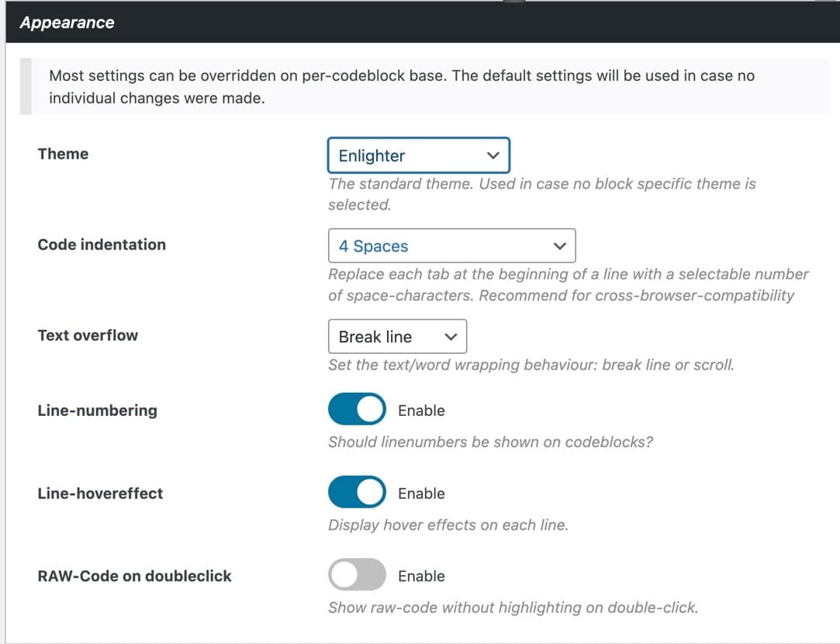Click the Text overflow label

point(88,334)
